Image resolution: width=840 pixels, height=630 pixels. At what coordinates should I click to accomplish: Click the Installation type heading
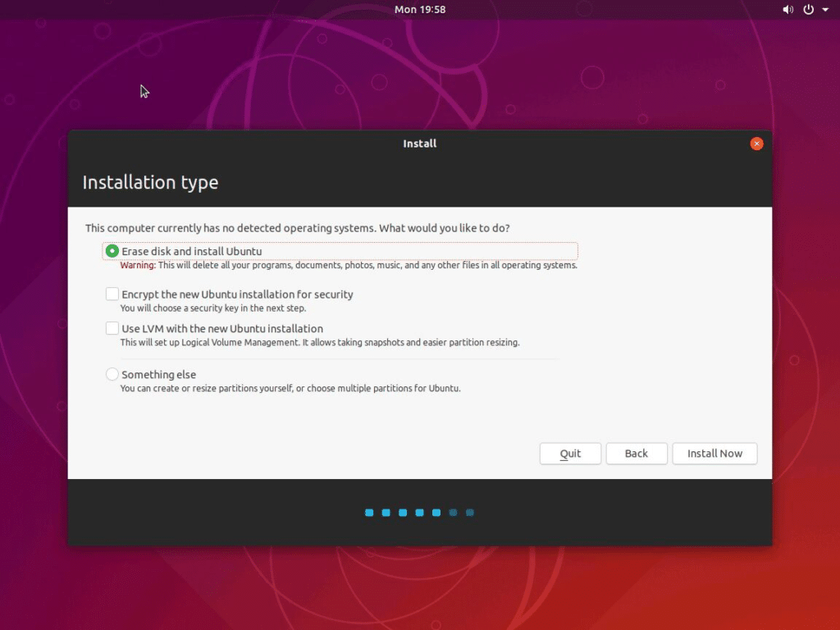point(151,182)
